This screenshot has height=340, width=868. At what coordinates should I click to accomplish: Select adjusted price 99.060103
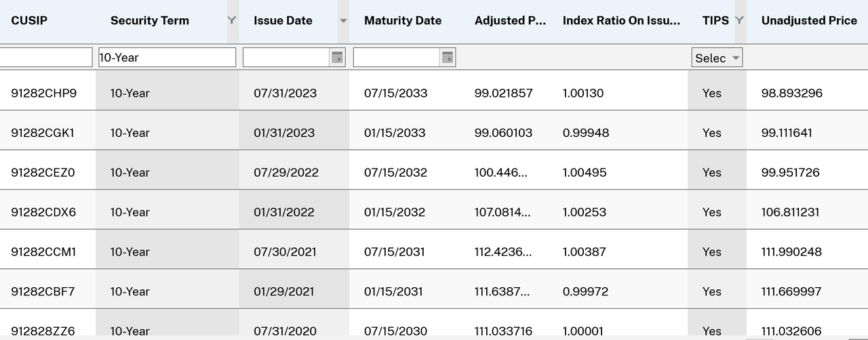504,133
